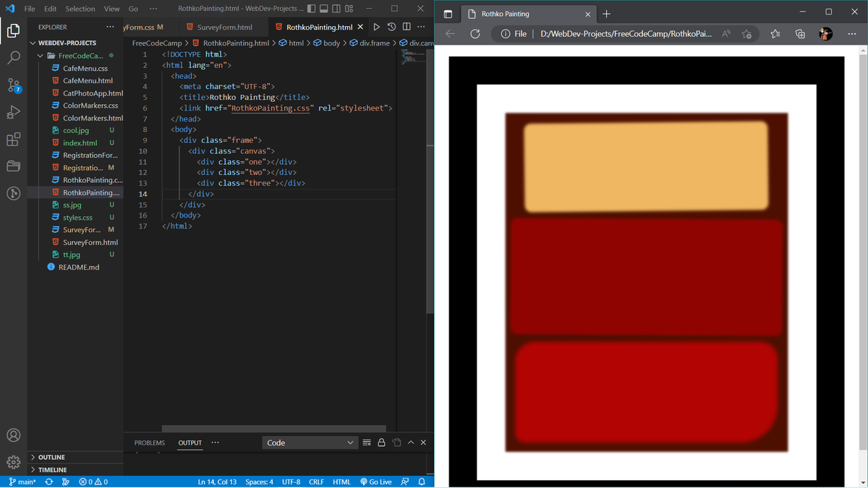This screenshot has height=488, width=868.
Task: Open Customize Layout icon in title bar
Action: 349,9
